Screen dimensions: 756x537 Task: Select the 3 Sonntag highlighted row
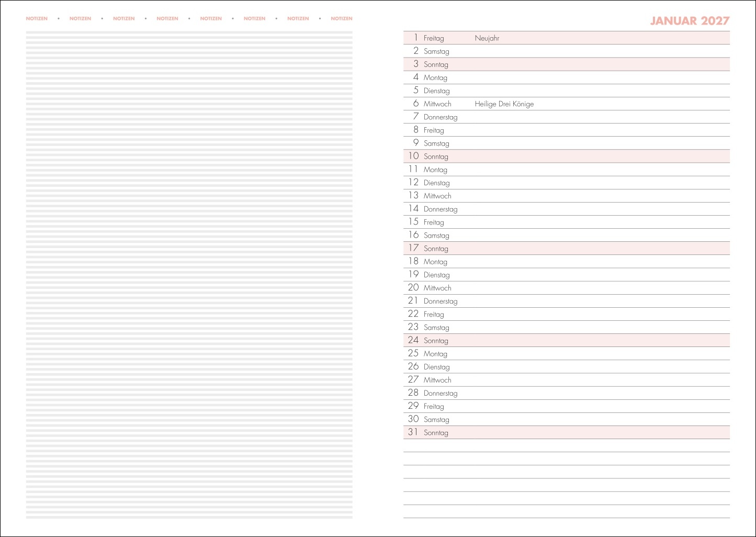(x=566, y=64)
